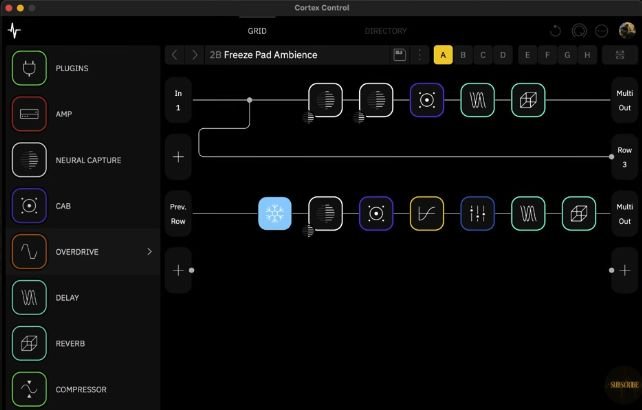Click the undo circular arrow icon
The image size is (642, 410).
pyautogui.click(x=556, y=31)
